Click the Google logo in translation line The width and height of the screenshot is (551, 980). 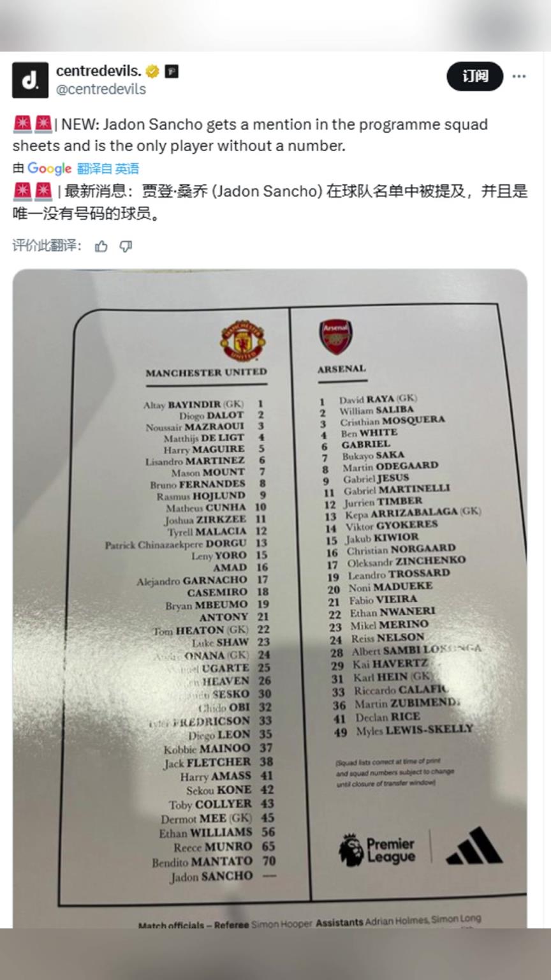(49, 168)
